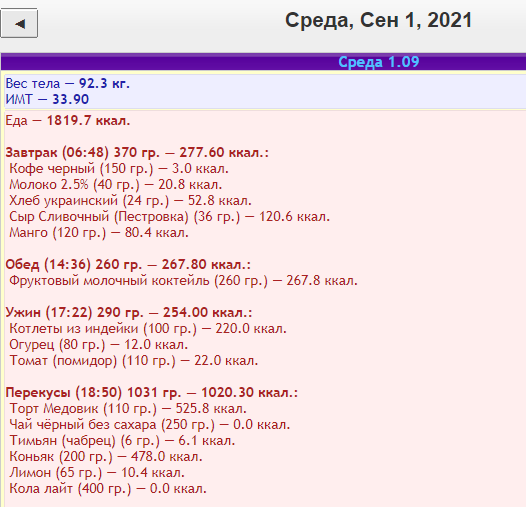Open the Еда 1819.7 ккал total
The width and height of the screenshot is (526, 507).
68,120
